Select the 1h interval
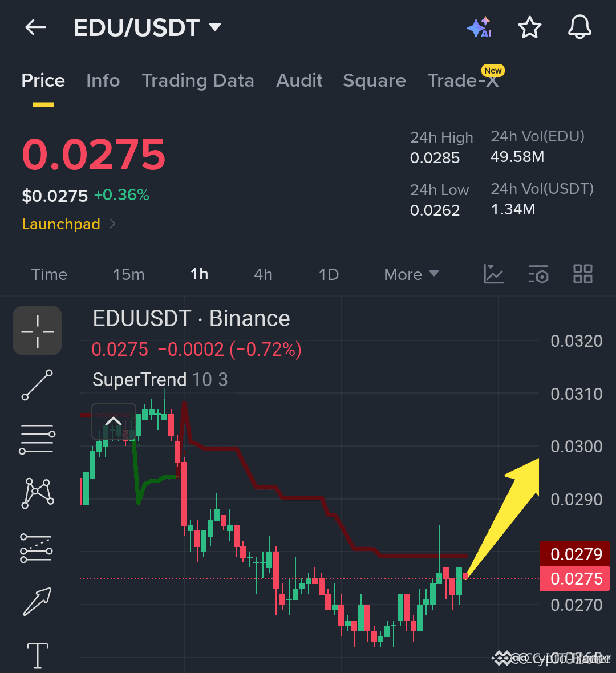Viewport: 616px width, 673px height. click(x=199, y=274)
